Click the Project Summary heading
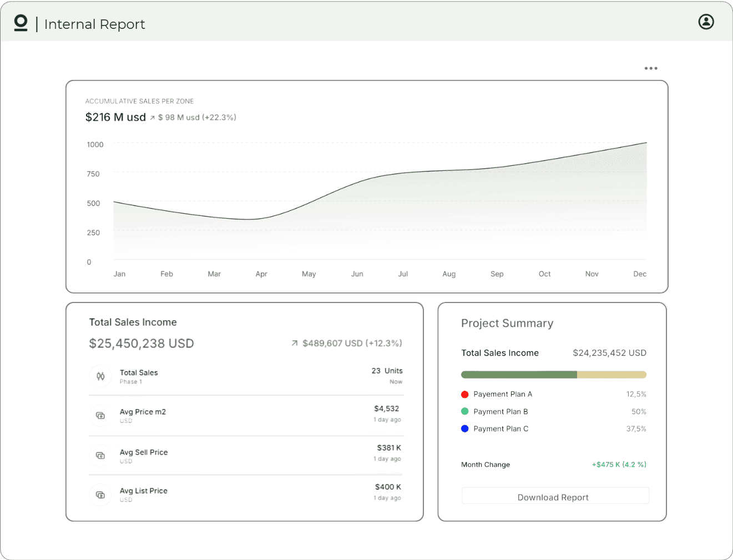733x560 pixels. coord(507,324)
